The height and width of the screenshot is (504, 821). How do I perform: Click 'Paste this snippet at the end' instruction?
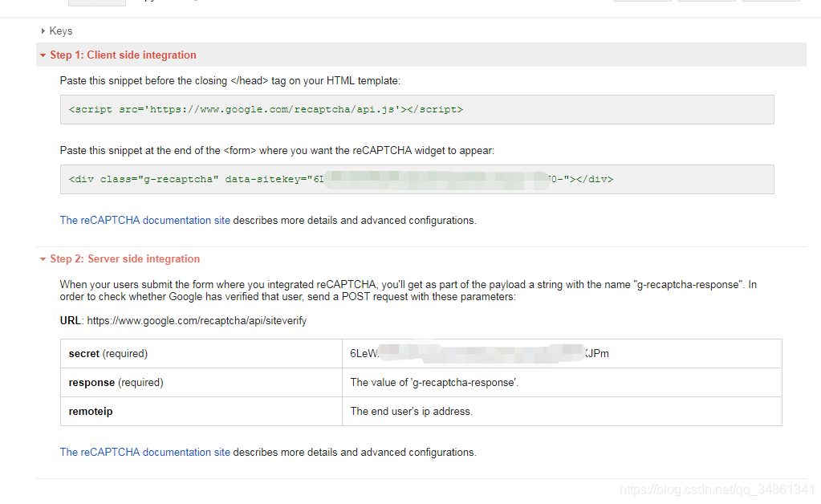[277, 151]
